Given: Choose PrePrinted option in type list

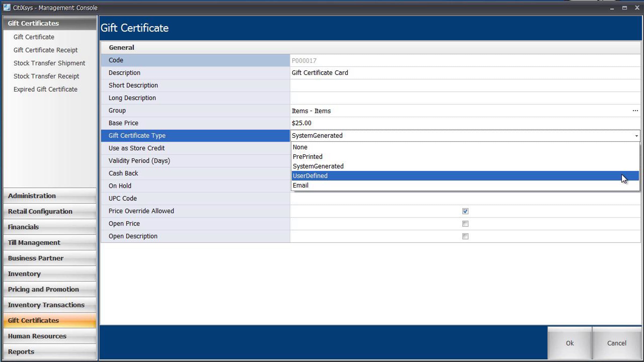Looking at the screenshot, I should [308, 157].
